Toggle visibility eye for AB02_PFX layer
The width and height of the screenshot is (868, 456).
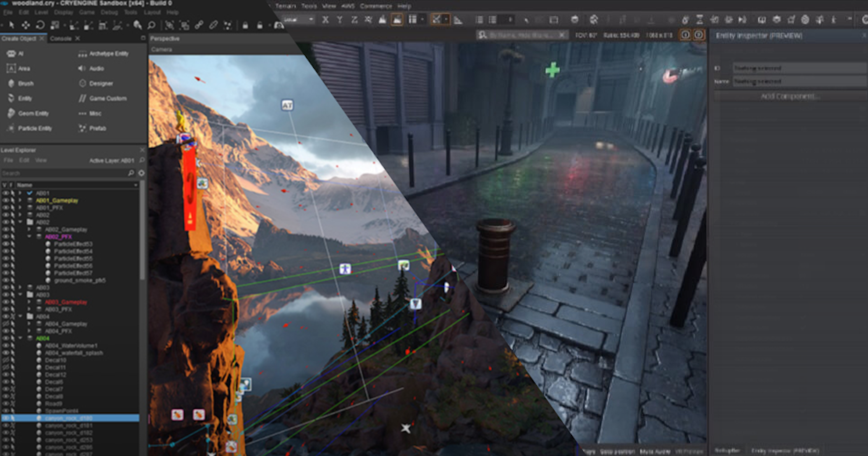[x=5, y=237]
